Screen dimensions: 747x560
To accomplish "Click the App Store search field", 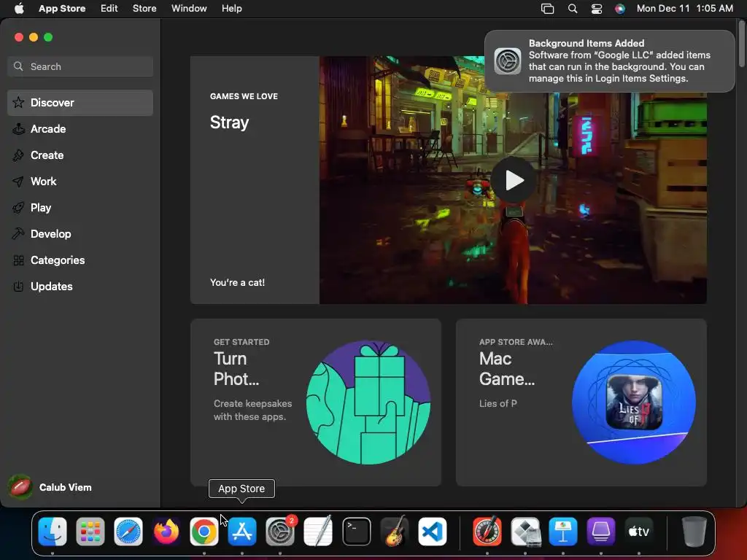I will click(x=80, y=66).
